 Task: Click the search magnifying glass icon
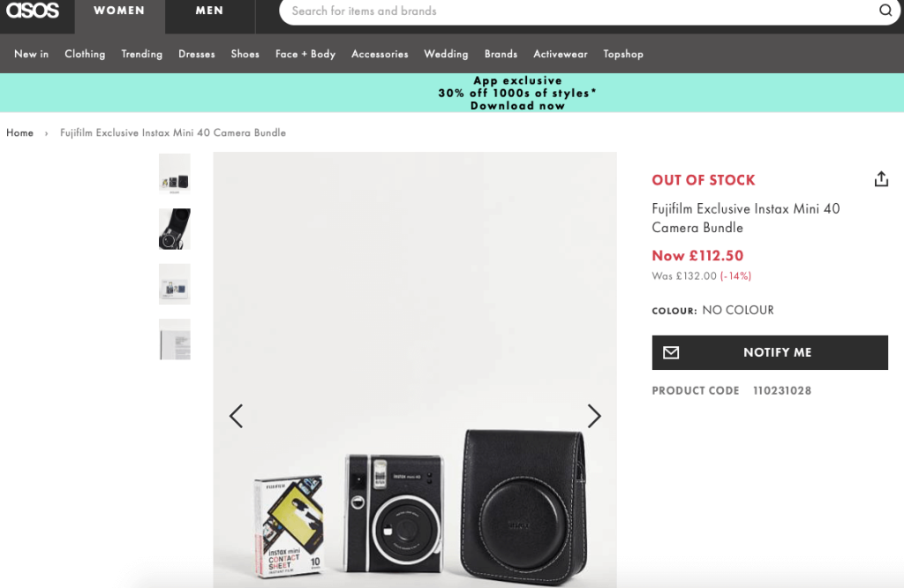point(885,11)
